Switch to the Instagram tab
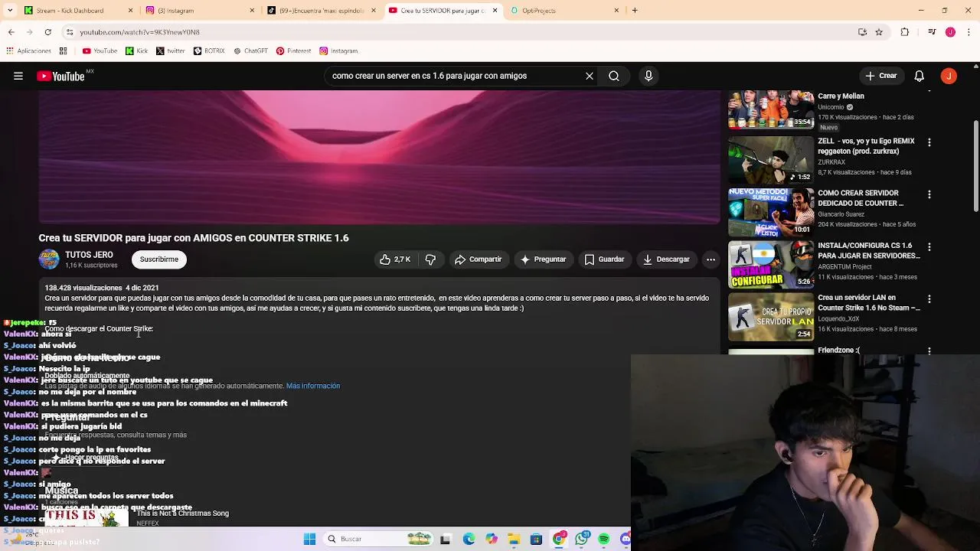Screen dimensions: 980x551 (x=201, y=11)
